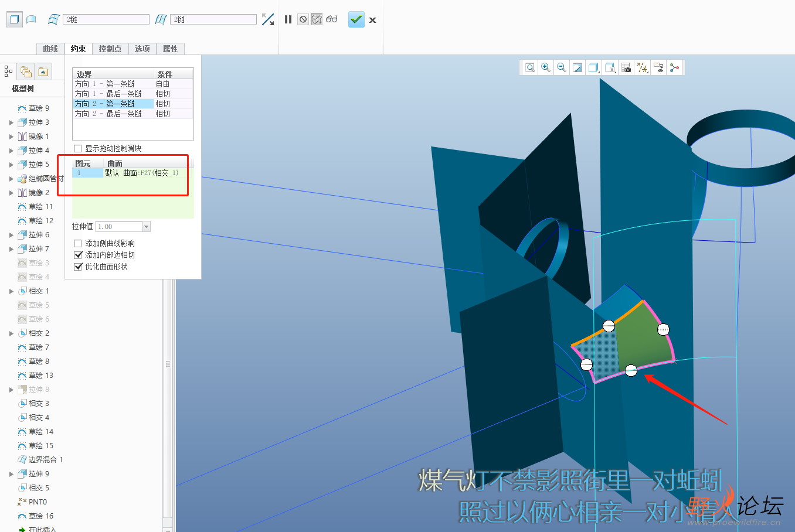This screenshot has height=532, width=795.
Task: Pause the feature tool
Action: pyautogui.click(x=288, y=19)
